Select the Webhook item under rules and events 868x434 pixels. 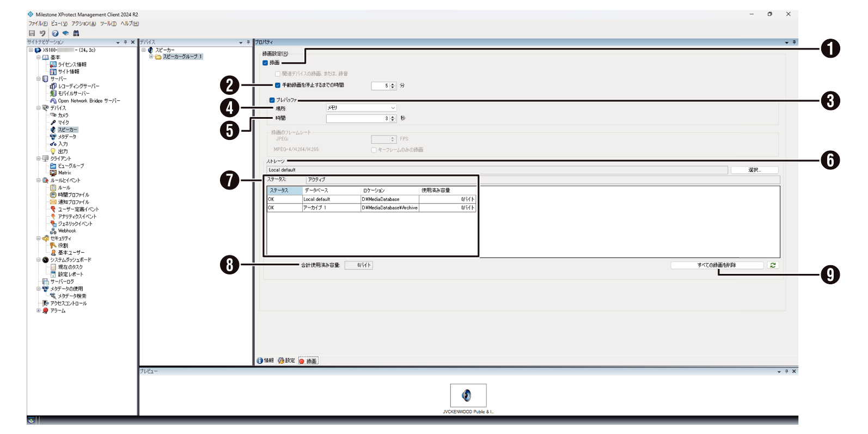pyautogui.click(x=67, y=231)
